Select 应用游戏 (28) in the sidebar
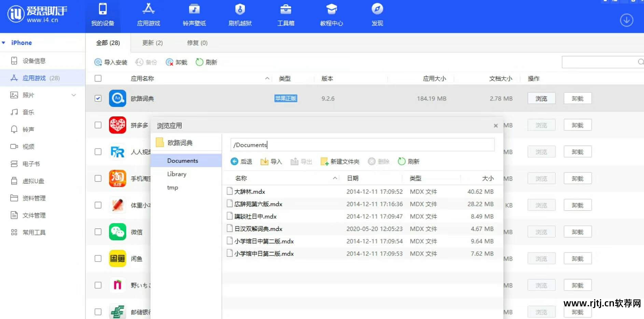Screen dimensions: 644x319 tap(42, 78)
